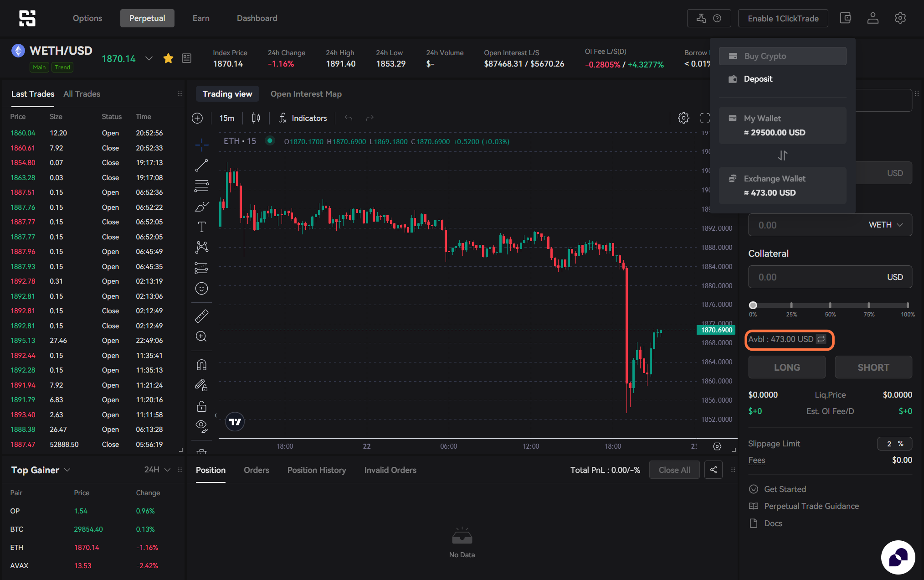Select the trend line drawing tool
The image size is (924, 580).
(x=201, y=166)
